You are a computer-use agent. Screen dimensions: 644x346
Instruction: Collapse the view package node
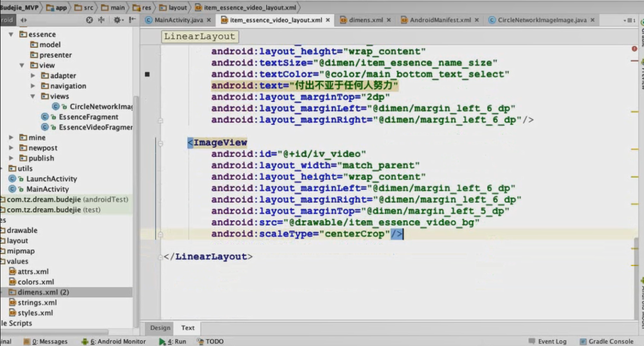coord(22,65)
